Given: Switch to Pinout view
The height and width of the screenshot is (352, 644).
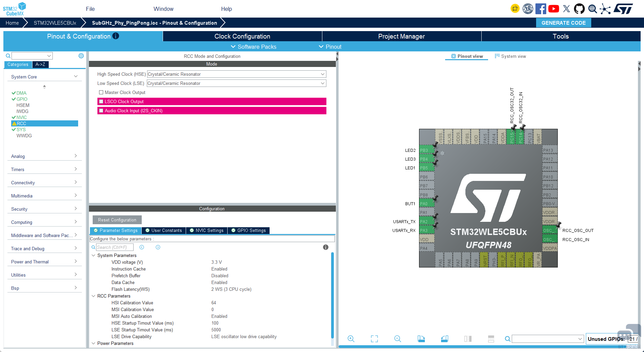Looking at the screenshot, I should (467, 56).
